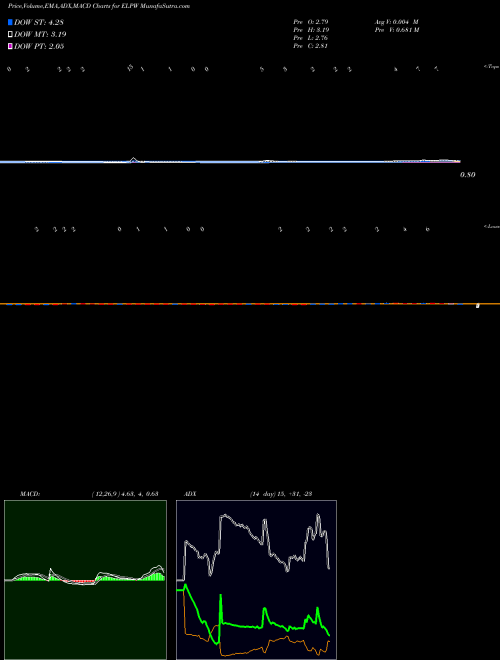The width and height of the screenshot is (500, 660).
Task: Click the chart title mentioning ELPW MunafaSutra.com
Action: point(99,6)
